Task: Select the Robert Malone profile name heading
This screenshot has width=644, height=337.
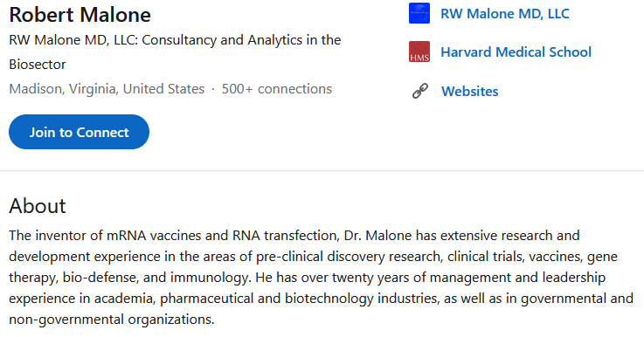Action: [80, 15]
